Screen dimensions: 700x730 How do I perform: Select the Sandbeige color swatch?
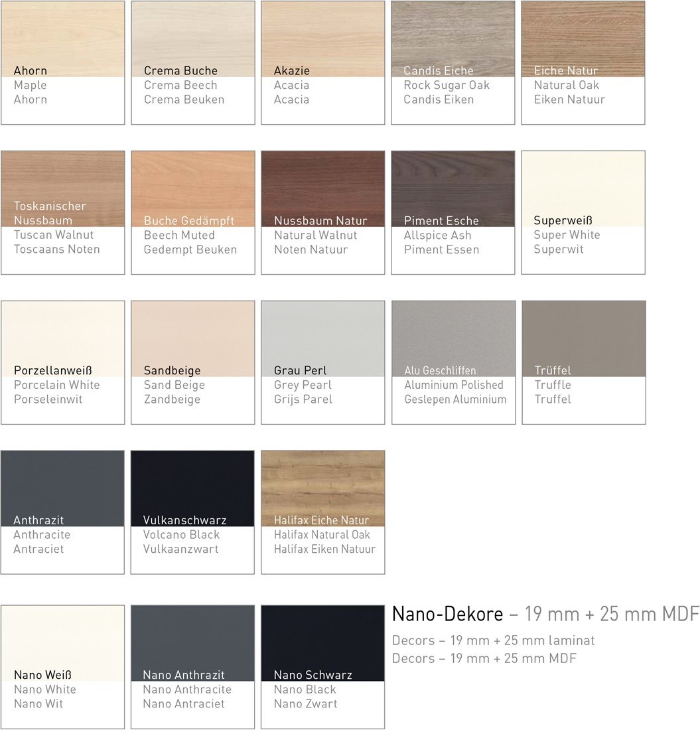192,338
